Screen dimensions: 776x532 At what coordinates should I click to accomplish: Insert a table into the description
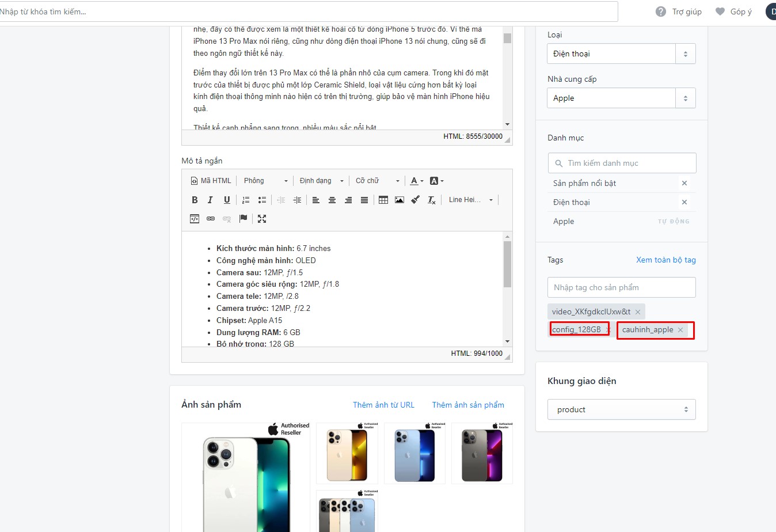(383, 200)
